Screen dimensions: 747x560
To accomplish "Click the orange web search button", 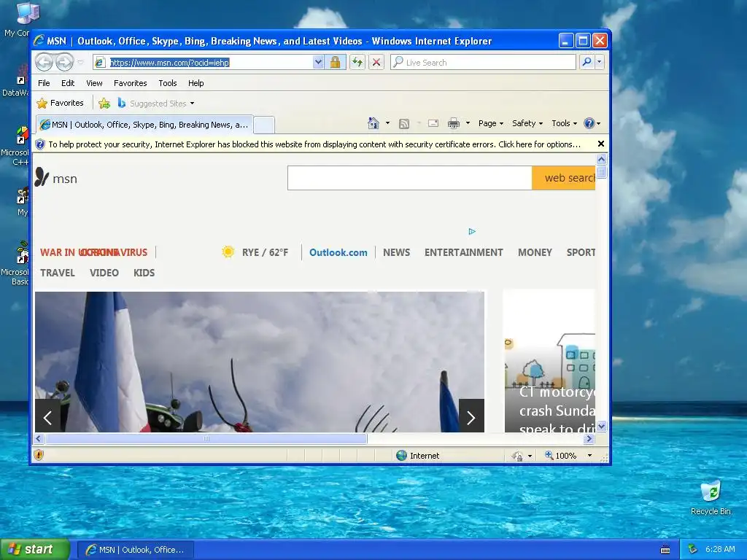I will click(x=564, y=178).
